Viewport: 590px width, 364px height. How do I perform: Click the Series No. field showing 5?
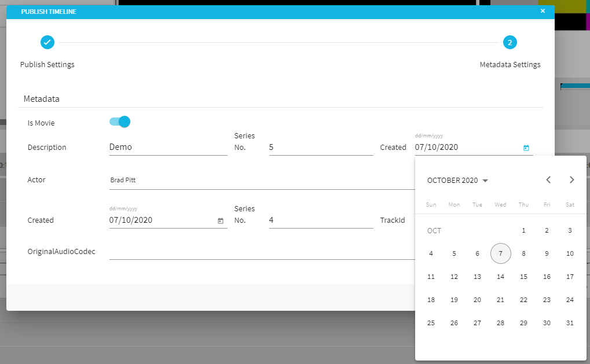[x=321, y=148]
